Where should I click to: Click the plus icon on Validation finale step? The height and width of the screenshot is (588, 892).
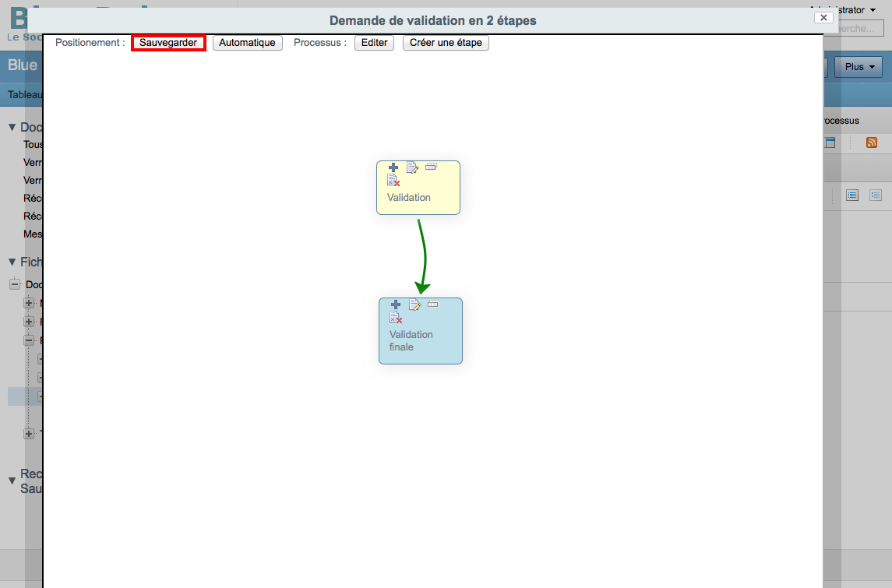click(396, 305)
